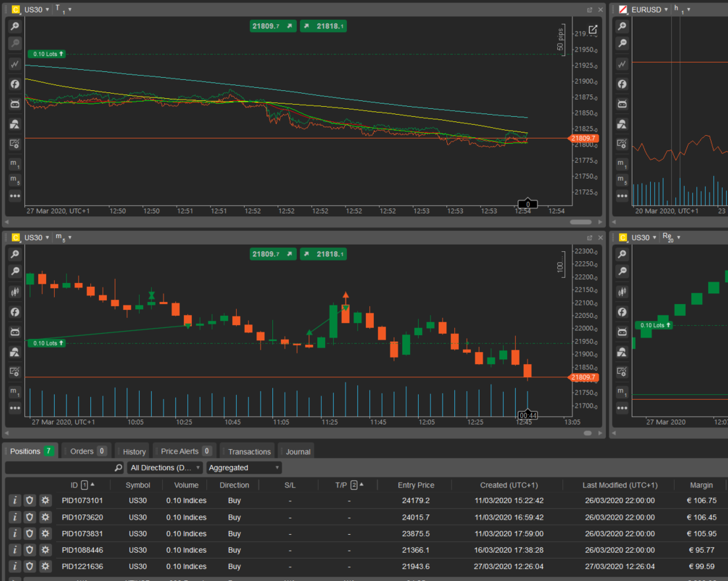Click three-dots more icon on US30 m5 chart
Viewport: 728px width, 581px height.
point(15,408)
